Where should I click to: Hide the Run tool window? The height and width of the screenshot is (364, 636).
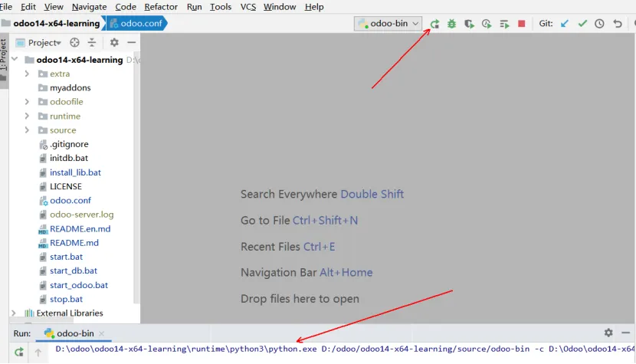(x=626, y=333)
